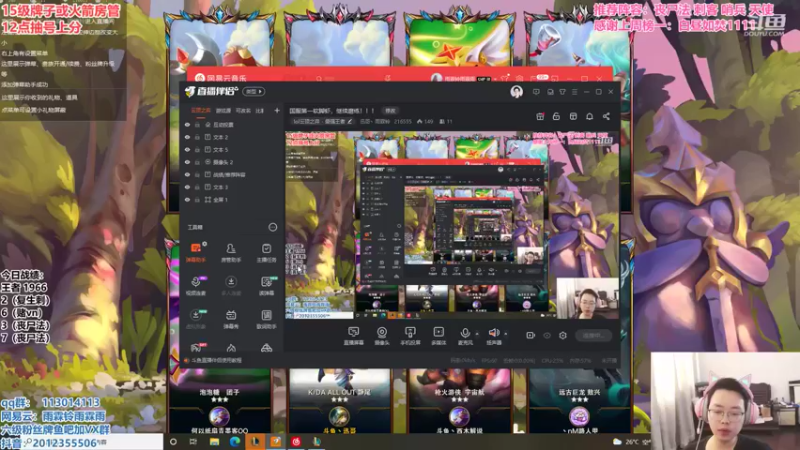Screen dimensions: 800x450
Task: Open the 歌词助手 lyrics assistant tool
Action: coord(266,319)
